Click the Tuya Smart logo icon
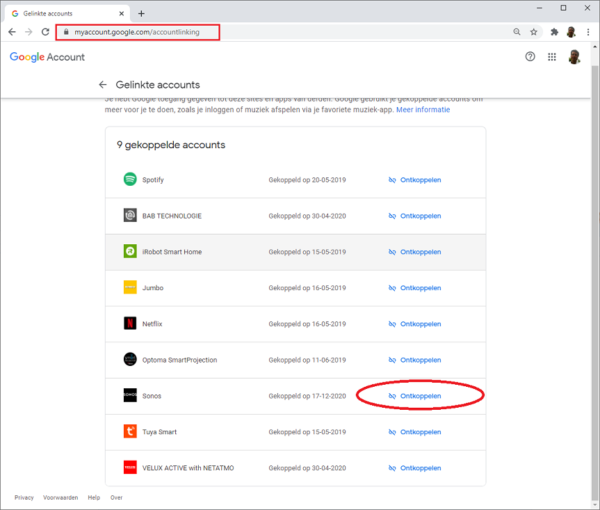The height and width of the screenshot is (510, 600). tap(130, 431)
